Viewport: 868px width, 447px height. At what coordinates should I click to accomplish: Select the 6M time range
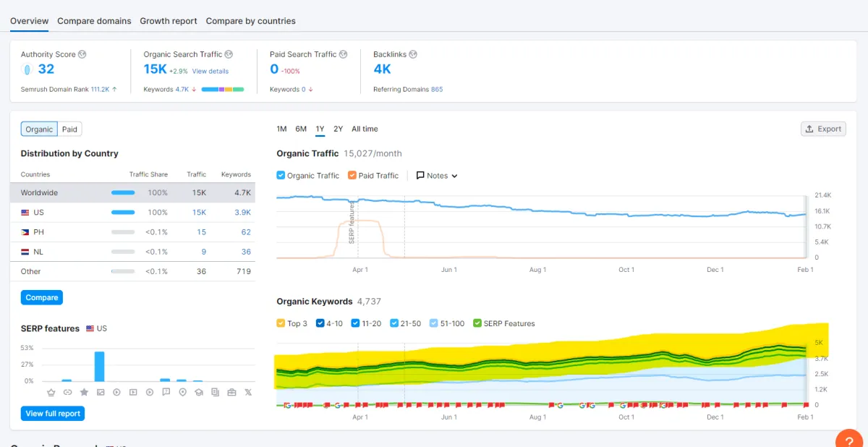point(301,129)
